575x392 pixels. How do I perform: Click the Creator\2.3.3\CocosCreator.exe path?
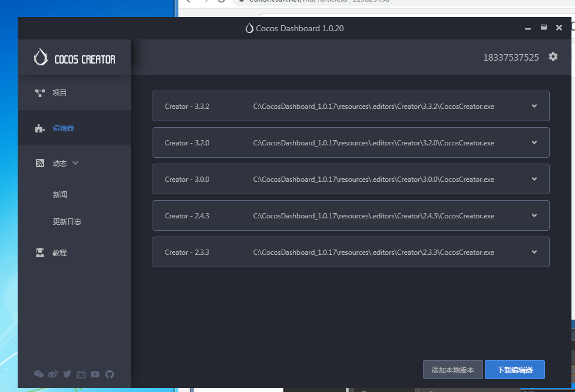(x=374, y=253)
